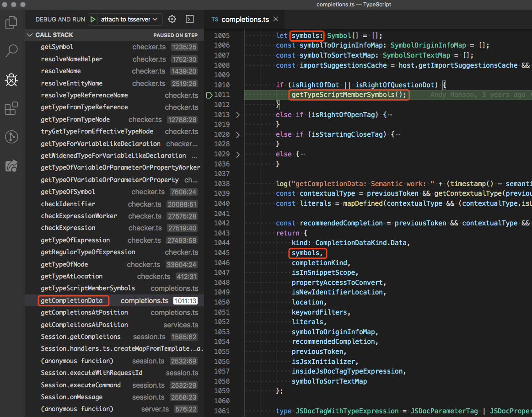Open the Source Control git icon
This screenshot has width=532, height=417.
click(11, 137)
